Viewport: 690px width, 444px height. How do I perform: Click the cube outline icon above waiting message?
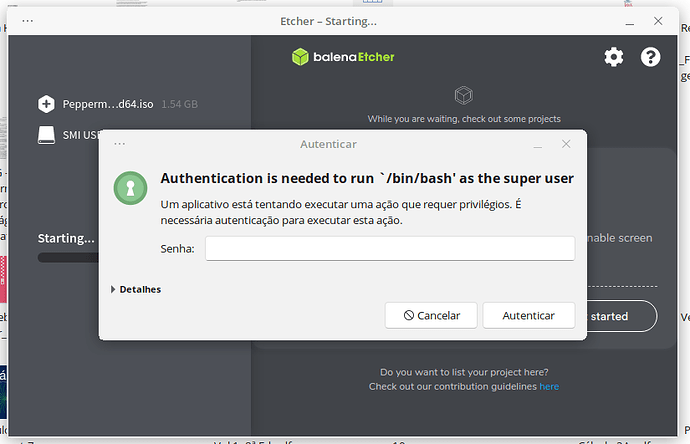[x=463, y=95]
